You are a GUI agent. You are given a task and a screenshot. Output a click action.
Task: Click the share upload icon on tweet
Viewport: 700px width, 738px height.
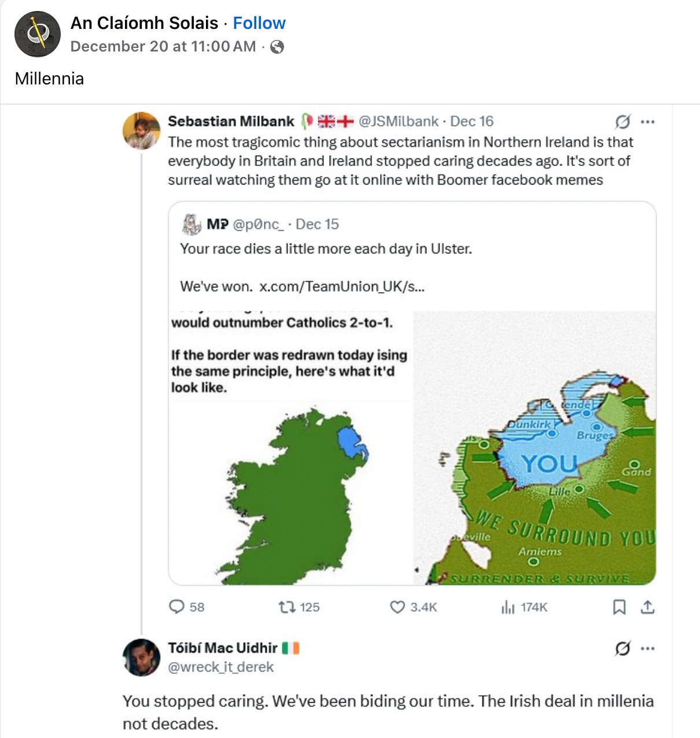point(648,607)
